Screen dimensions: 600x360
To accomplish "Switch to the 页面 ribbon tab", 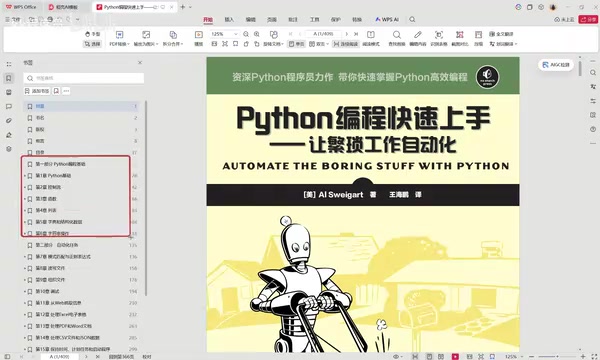I will [272, 20].
